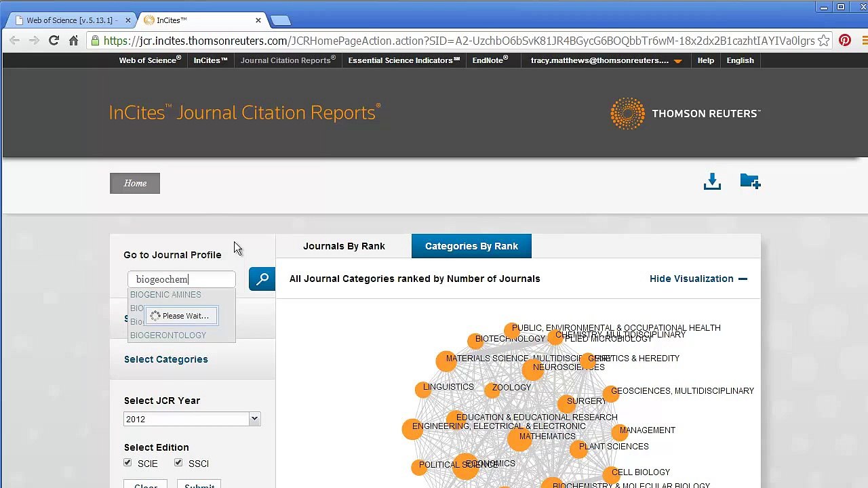
Task: Switch to Journals By Rank tab
Action: coord(344,246)
